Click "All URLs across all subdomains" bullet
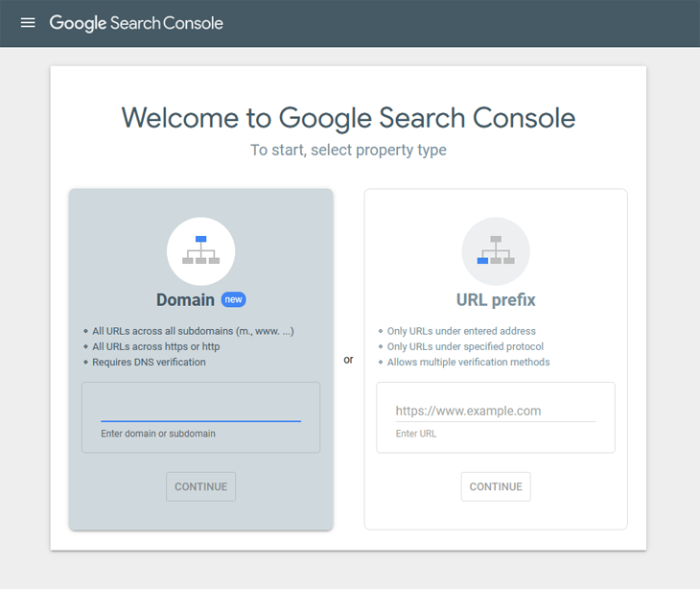The height and width of the screenshot is (589, 700). click(x=193, y=331)
